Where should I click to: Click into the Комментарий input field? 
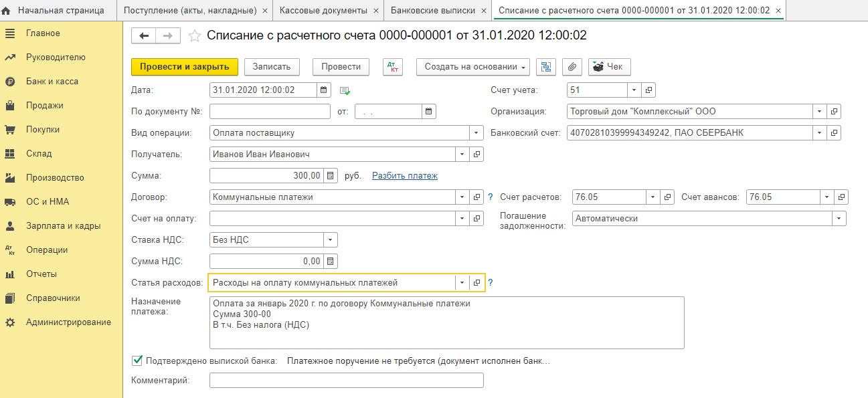pyautogui.click(x=346, y=381)
